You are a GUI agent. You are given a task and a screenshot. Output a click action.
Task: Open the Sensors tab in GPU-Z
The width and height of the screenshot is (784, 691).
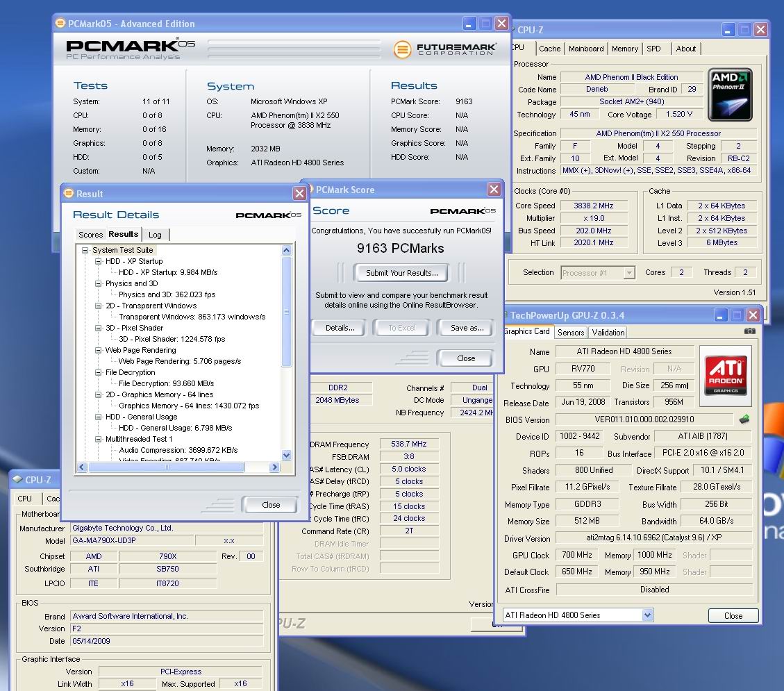[571, 333]
